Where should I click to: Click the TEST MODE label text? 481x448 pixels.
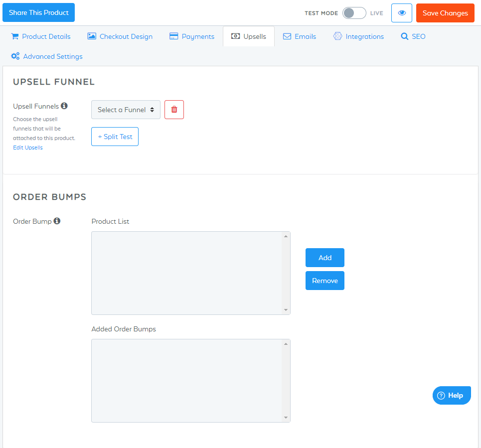[x=321, y=13]
